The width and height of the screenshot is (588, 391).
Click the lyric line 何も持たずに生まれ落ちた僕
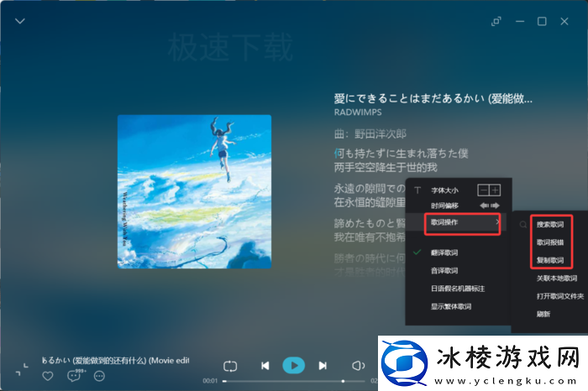(x=401, y=154)
